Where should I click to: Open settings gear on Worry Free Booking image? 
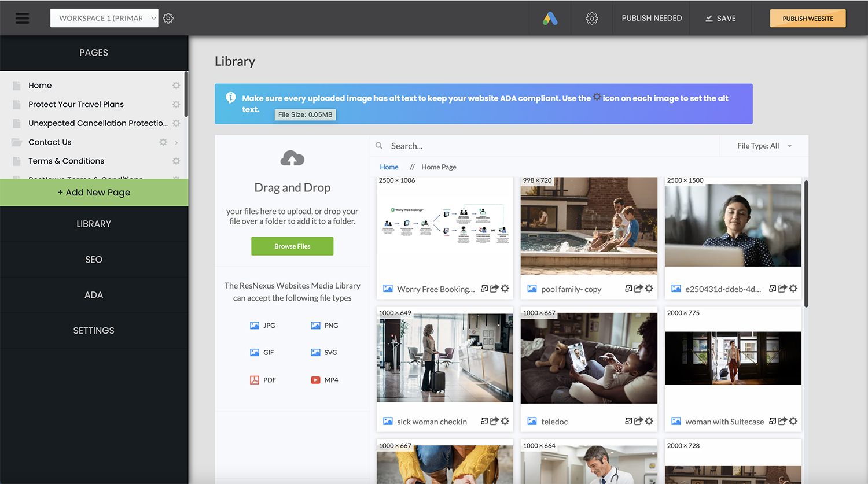[505, 289]
